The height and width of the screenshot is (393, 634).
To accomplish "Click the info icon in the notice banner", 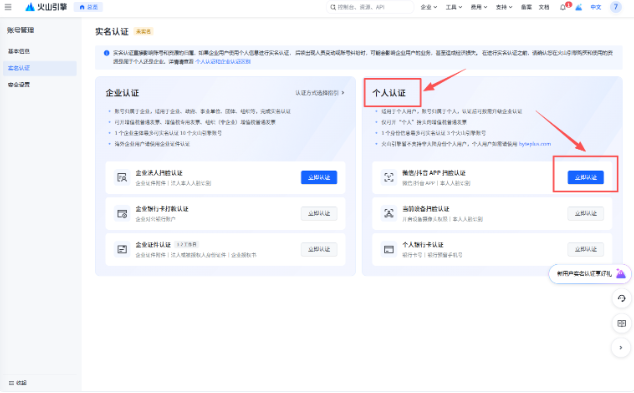I will (x=106, y=53).
